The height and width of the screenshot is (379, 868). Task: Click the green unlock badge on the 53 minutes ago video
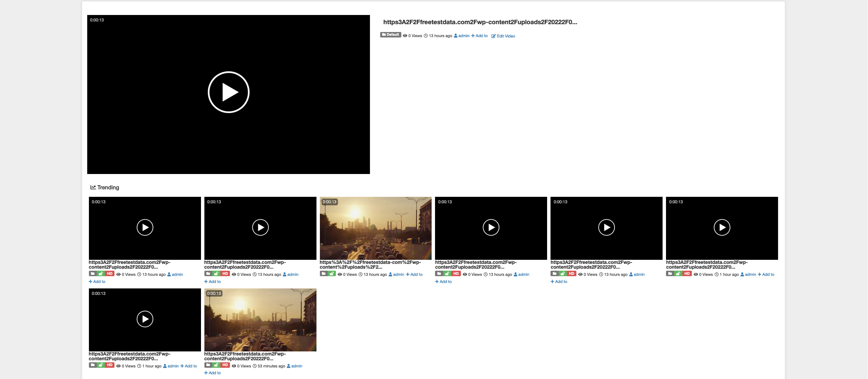click(x=216, y=365)
